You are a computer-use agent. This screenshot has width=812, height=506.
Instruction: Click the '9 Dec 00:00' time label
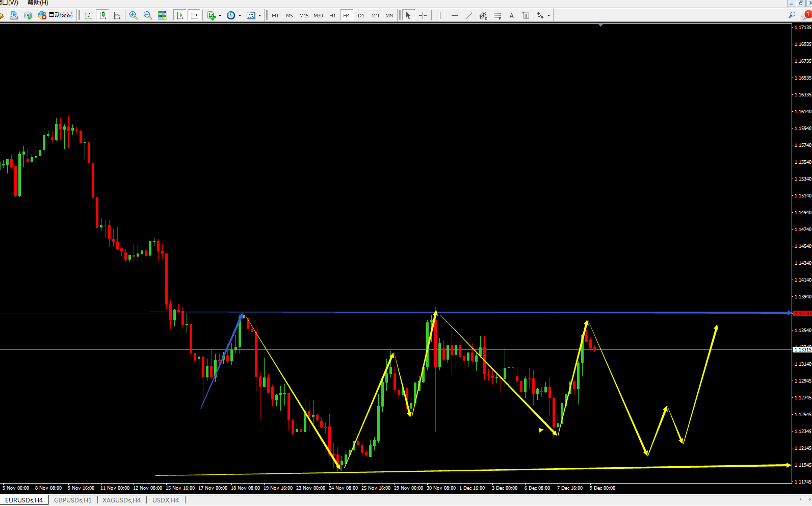click(x=603, y=488)
